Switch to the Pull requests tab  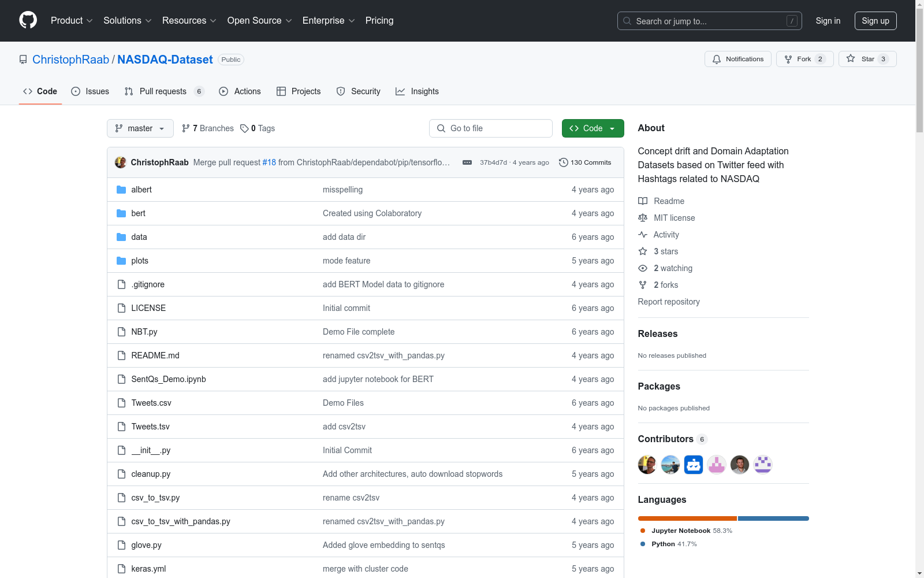click(x=165, y=91)
